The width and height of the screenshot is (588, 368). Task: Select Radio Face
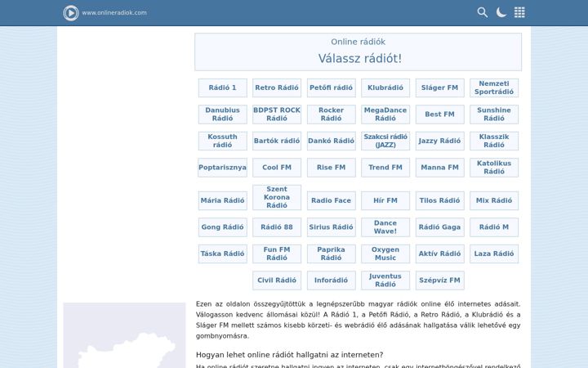coord(331,201)
